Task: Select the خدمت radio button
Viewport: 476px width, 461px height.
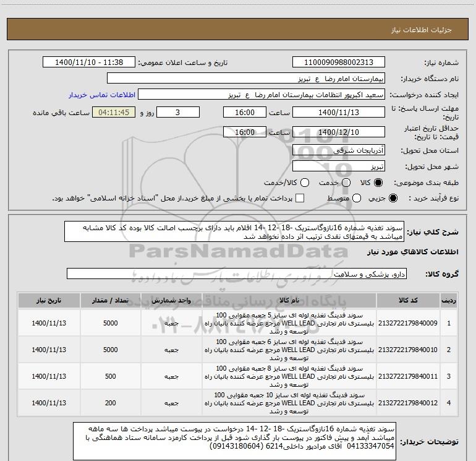Action: 346,183
